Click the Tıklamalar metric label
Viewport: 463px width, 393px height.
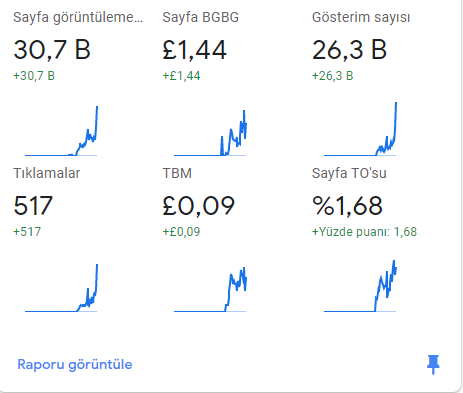pos(47,173)
